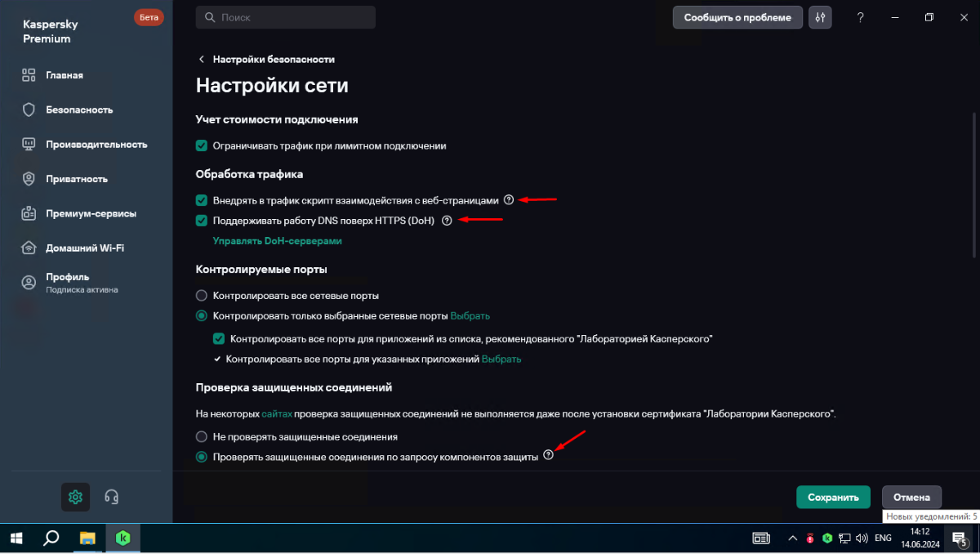Select Контролировать все сетевые порты radio
The height and width of the screenshot is (554, 980).
(x=202, y=295)
